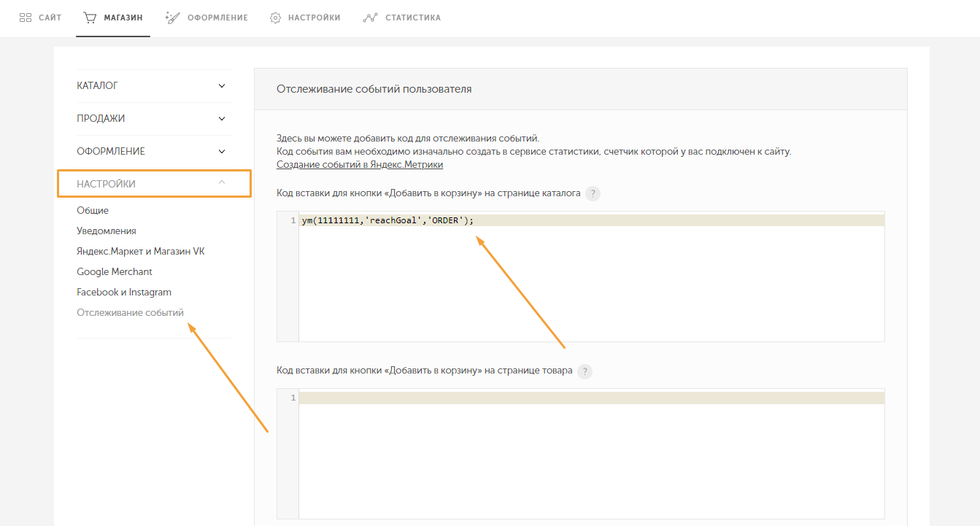Open the Общие settings page
The height and width of the screenshot is (526, 980).
pos(93,210)
